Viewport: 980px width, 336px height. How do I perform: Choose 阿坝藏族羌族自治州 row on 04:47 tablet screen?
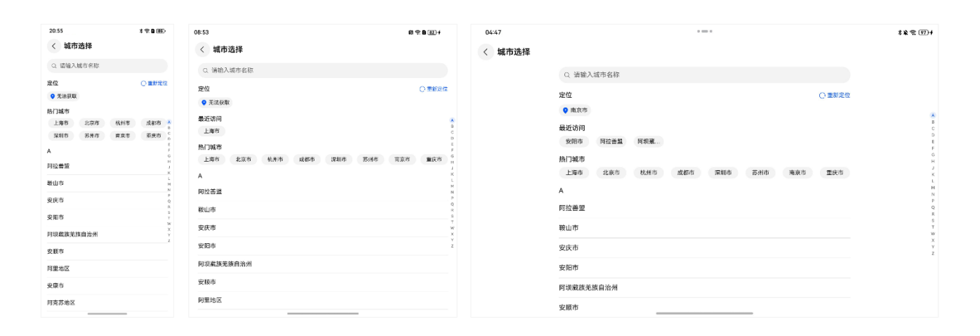click(704, 287)
